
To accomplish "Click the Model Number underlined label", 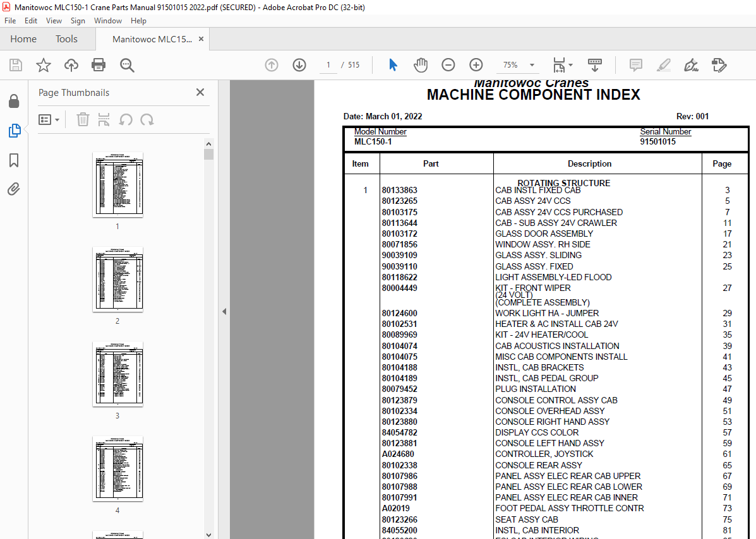I will (380, 131).
